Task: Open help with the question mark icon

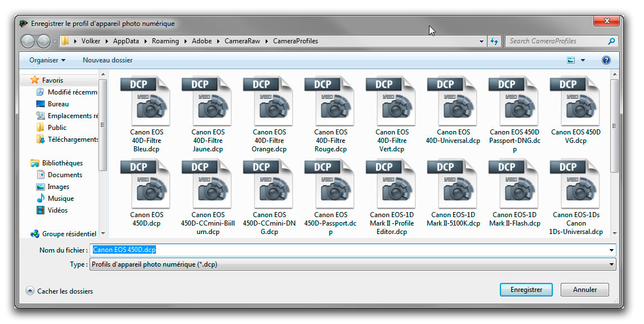Action: (x=606, y=60)
